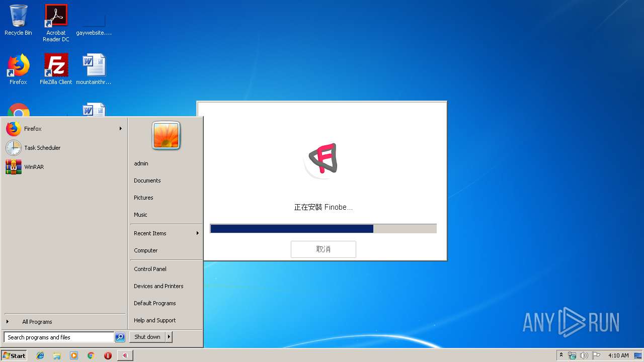
Task: Open Windows Explorer from taskbar
Action: tap(57, 355)
